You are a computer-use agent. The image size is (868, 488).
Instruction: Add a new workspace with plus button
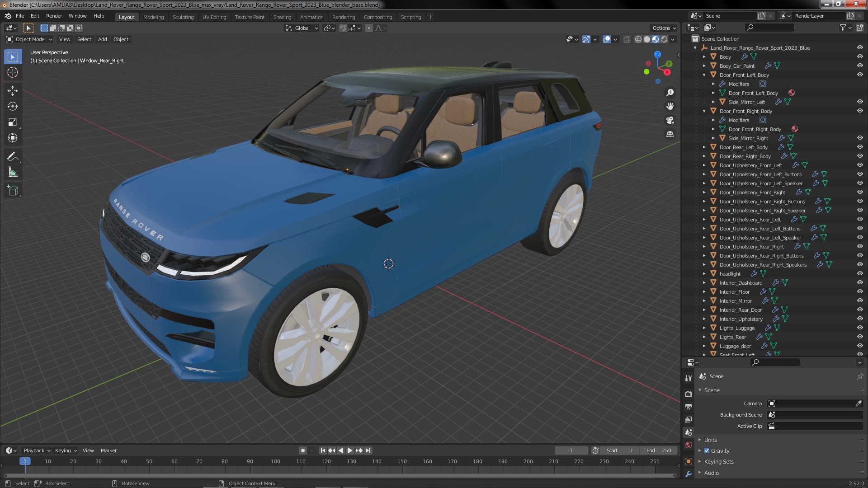tap(430, 17)
